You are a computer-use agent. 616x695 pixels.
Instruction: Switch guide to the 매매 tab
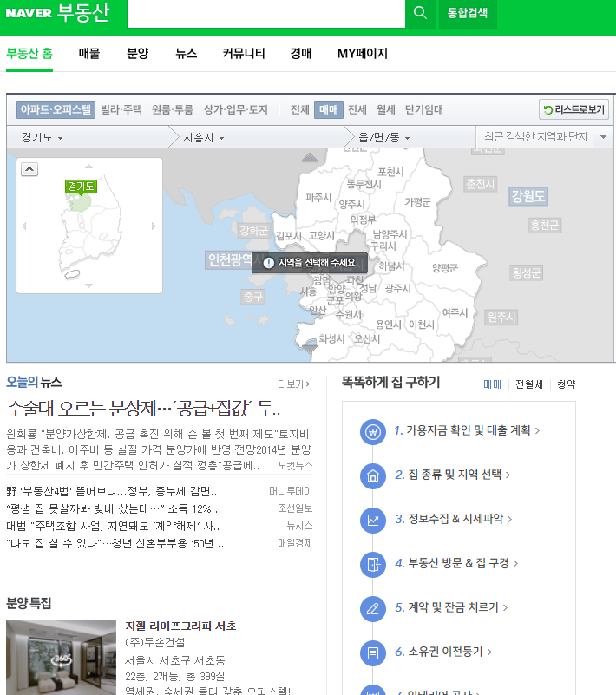[492, 384]
